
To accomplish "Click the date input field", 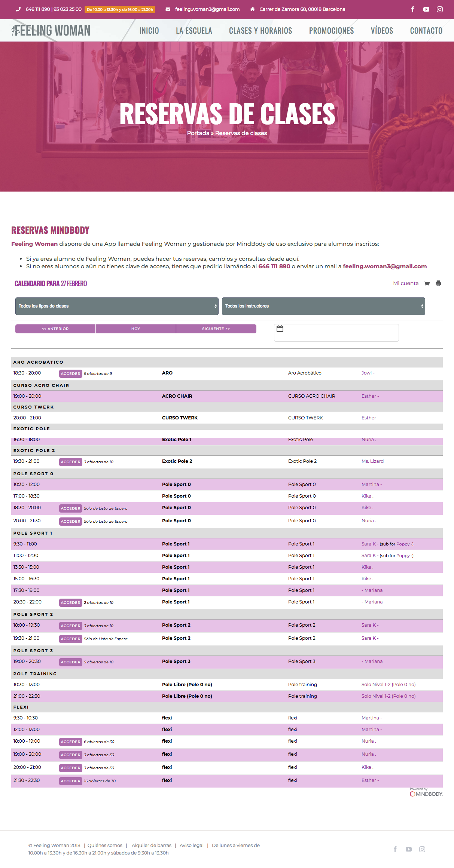I will [341, 333].
